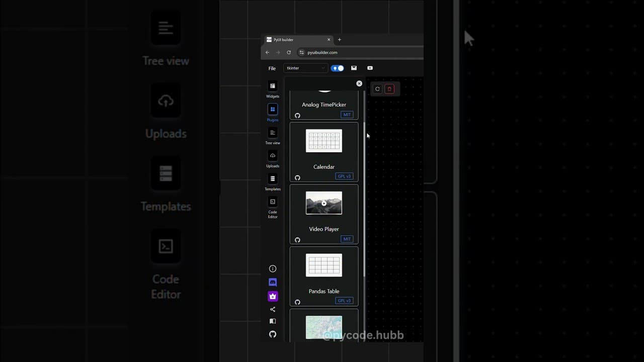Select the Pandas Table plugin thumbnail

(324, 265)
